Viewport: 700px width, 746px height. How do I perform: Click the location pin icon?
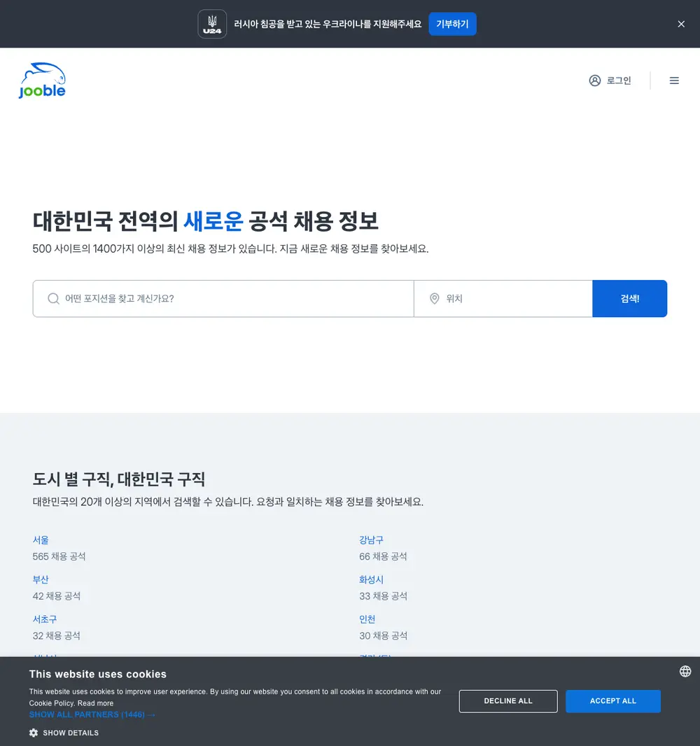pyautogui.click(x=435, y=298)
